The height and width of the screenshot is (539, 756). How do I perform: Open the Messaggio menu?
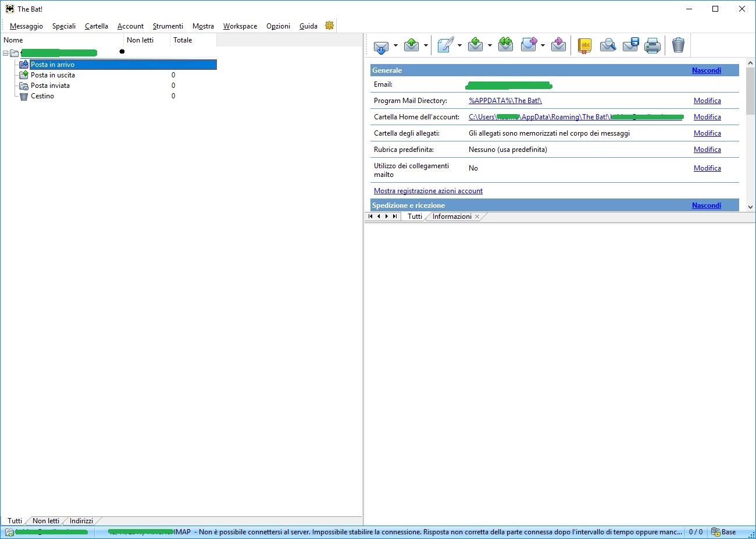coord(26,26)
